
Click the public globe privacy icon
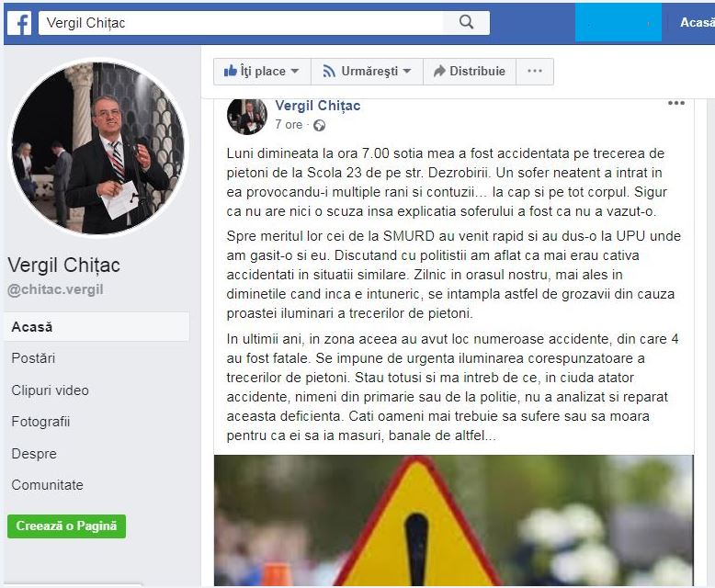319,125
